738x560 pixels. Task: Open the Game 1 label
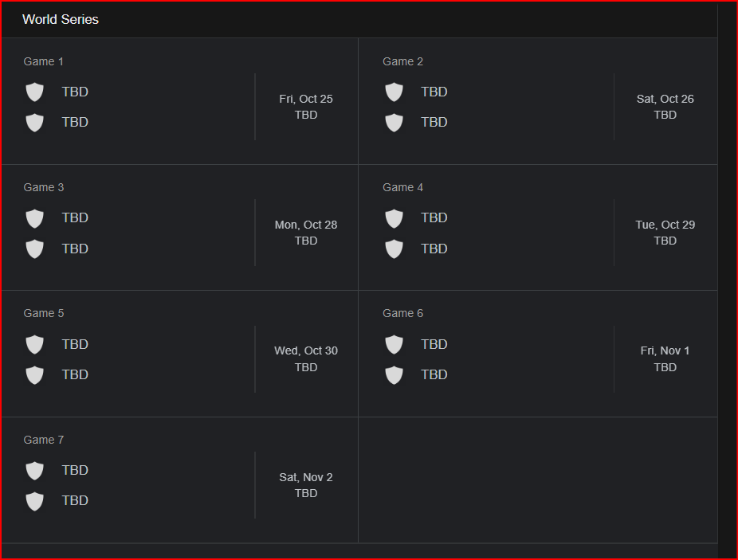43,61
